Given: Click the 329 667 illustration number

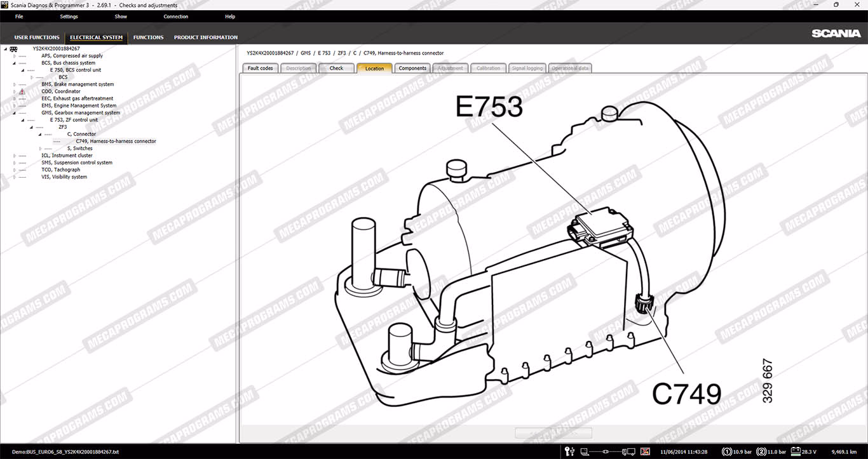Looking at the screenshot, I should [x=768, y=381].
